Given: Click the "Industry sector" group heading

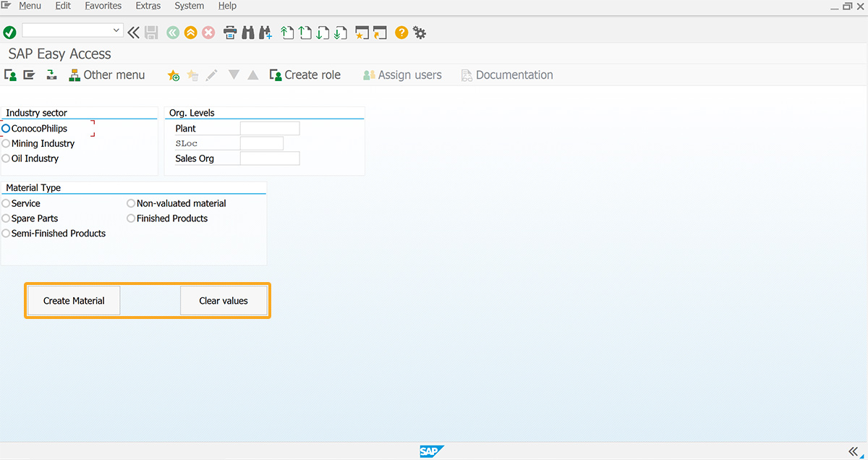Looking at the screenshot, I should (x=36, y=113).
